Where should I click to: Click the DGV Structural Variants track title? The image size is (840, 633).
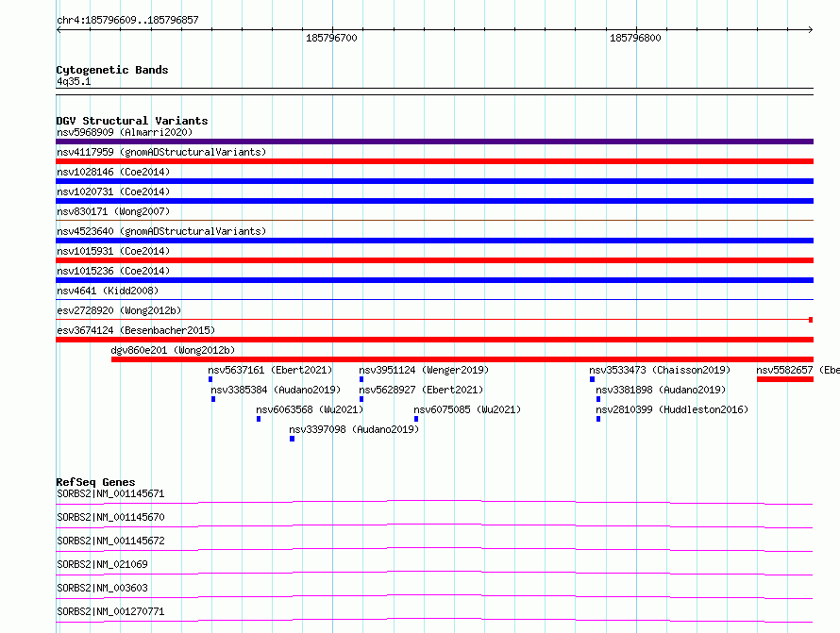[132, 121]
